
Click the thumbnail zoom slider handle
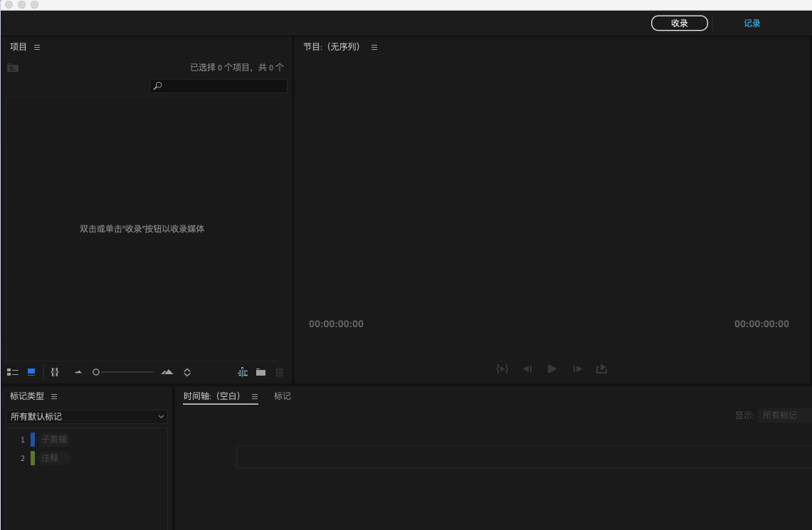click(96, 372)
